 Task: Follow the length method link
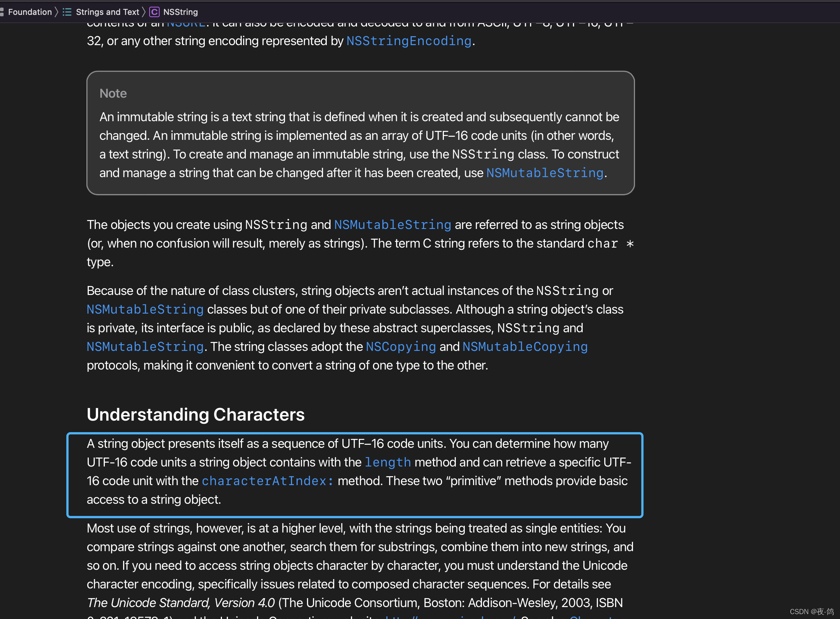tap(388, 462)
